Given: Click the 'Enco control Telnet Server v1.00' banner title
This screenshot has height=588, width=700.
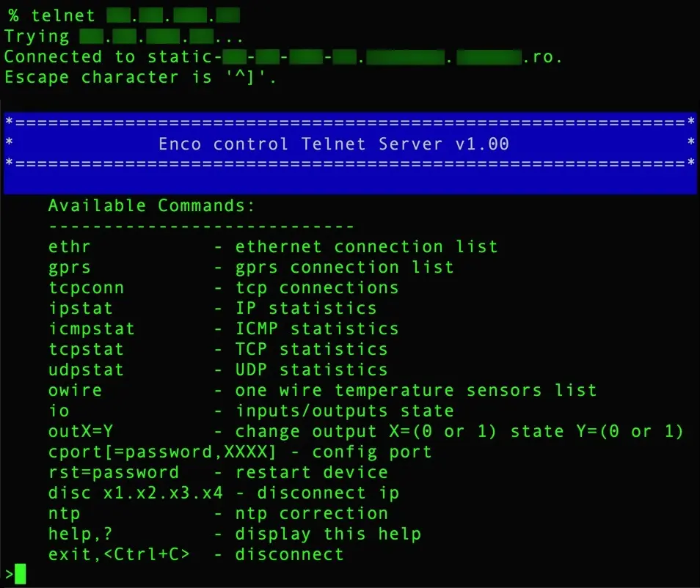Looking at the screenshot, I should coord(334,144).
